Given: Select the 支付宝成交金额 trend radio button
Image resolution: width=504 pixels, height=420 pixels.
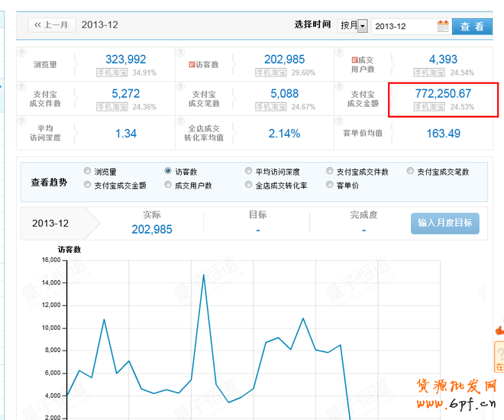Looking at the screenshot, I should (87, 185).
